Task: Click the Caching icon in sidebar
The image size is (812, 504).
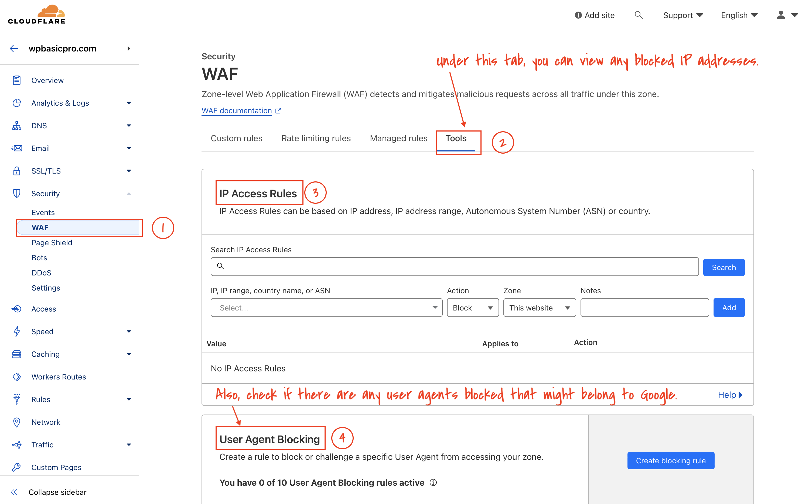Action: click(17, 354)
